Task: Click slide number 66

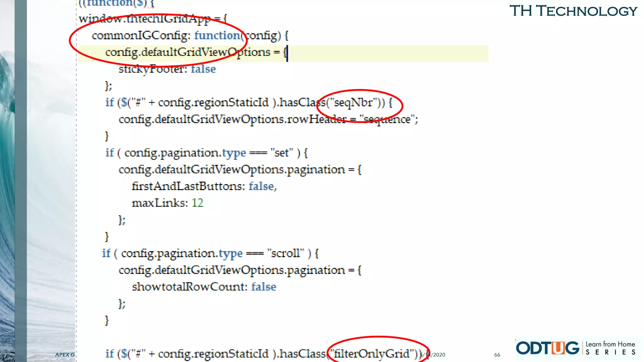Action: 497,355
